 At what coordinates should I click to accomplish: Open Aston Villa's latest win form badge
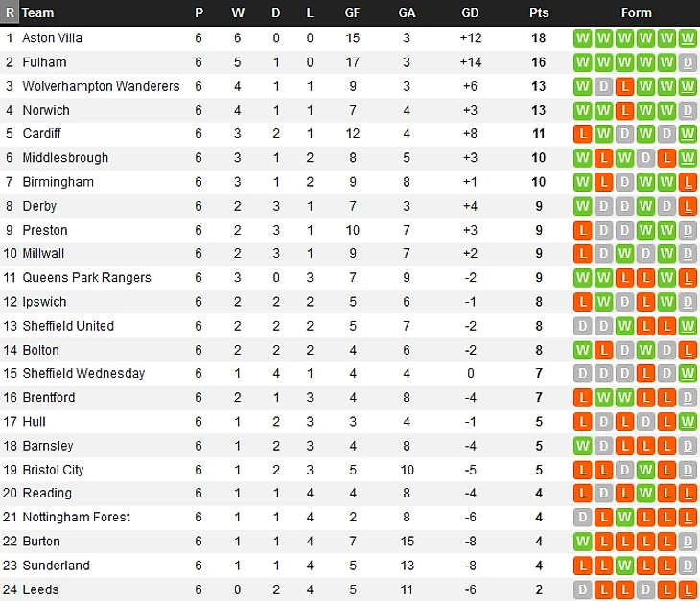coord(688,38)
